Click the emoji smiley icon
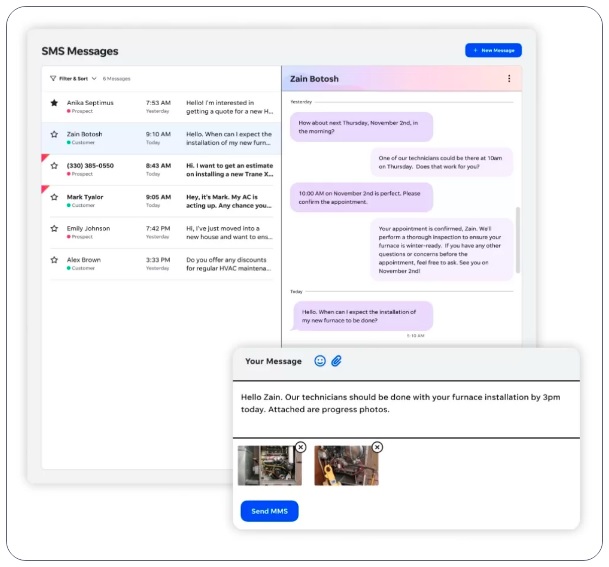 coord(320,361)
